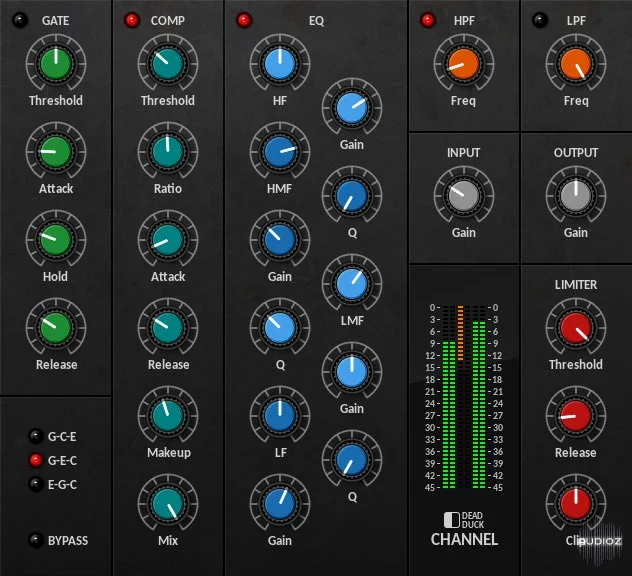Click the level meter display

[x=464, y=397]
